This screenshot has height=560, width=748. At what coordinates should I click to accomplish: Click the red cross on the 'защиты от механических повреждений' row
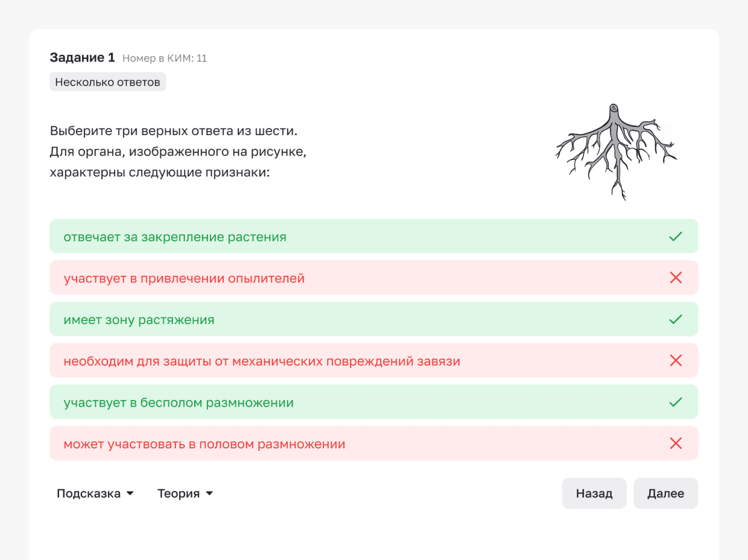pos(676,361)
